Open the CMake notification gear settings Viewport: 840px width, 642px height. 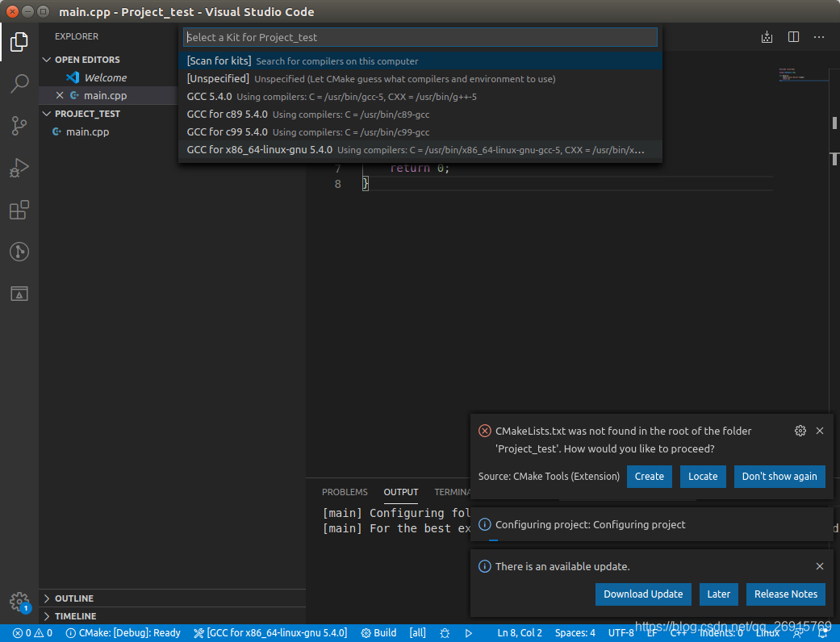point(800,431)
